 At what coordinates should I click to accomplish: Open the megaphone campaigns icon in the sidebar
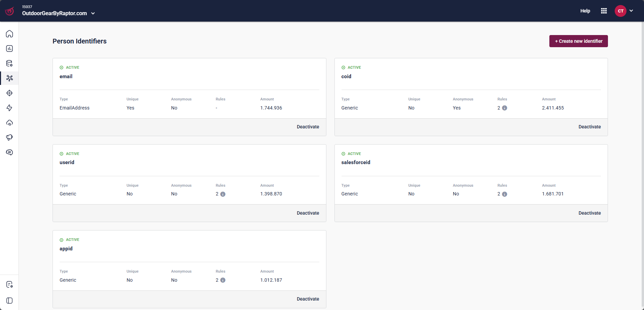point(9,137)
